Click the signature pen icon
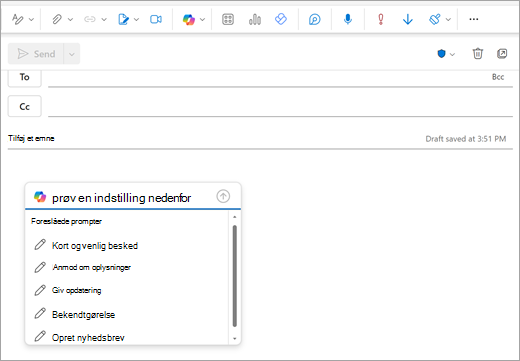Viewport: 520px width, 361px height. click(x=123, y=19)
